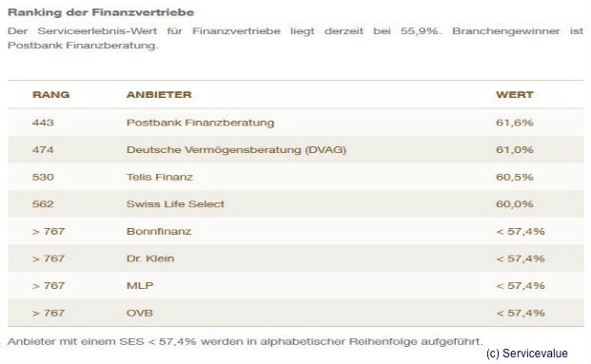The image size is (591, 364).
Task: Click the RANG column header
Action: [x=50, y=94]
